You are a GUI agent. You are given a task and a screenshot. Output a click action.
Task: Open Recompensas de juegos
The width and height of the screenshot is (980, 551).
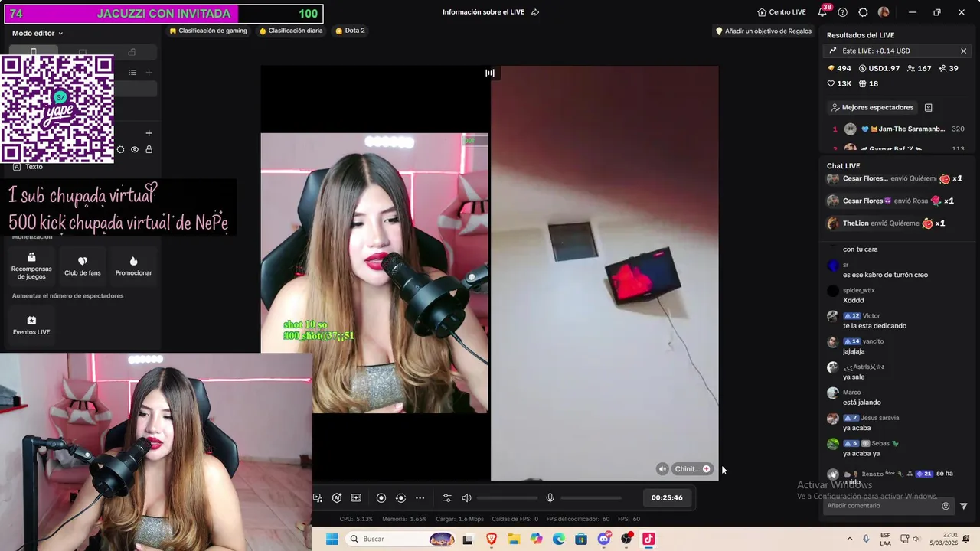31,266
